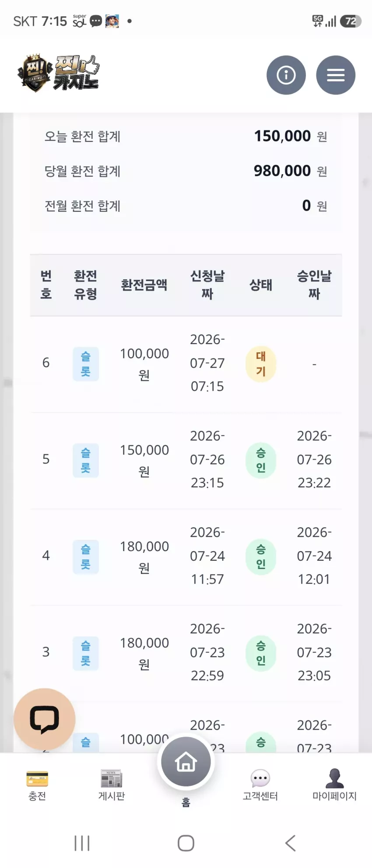Image resolution: width=372 pixels, height=868 pixels.
Task: Tap the 승인 badge on row 5
Action: tap(261, 460)
